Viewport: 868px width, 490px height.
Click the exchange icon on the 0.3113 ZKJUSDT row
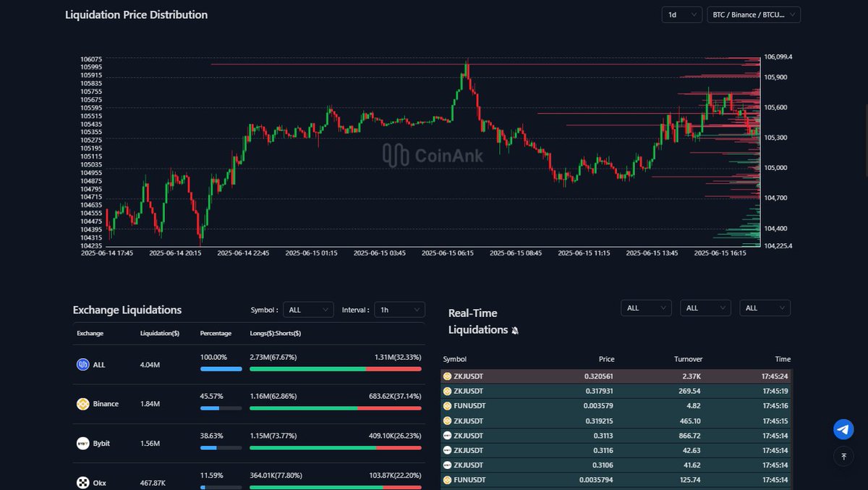click(448, 435)
